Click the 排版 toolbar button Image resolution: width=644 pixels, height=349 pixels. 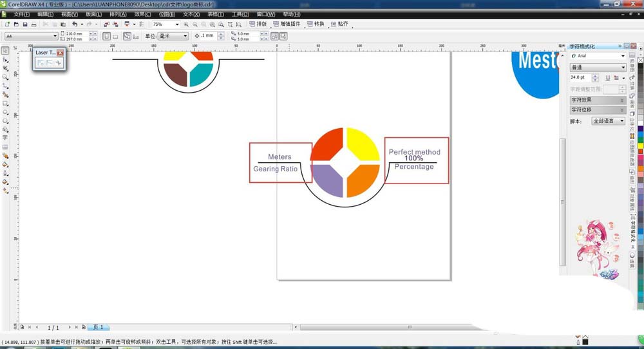click(x=258, y=24)
